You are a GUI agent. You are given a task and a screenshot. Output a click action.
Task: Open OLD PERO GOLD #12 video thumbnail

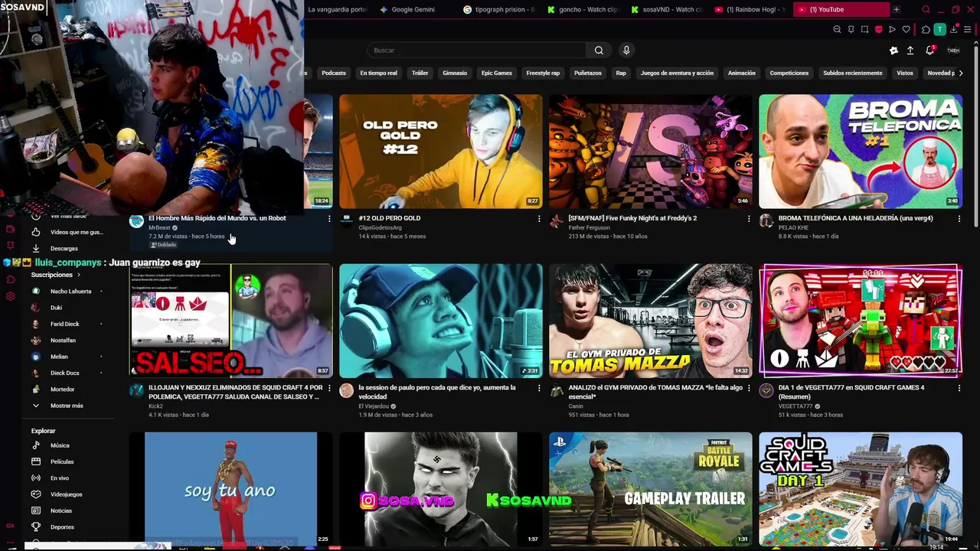pyautogui.click(x=441, y=152)
